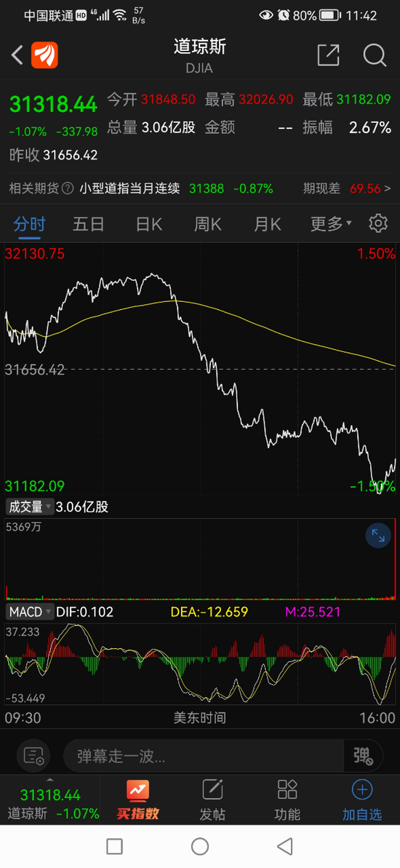
Task: Switch to the 五日 tab
Action: pos(89,223)
